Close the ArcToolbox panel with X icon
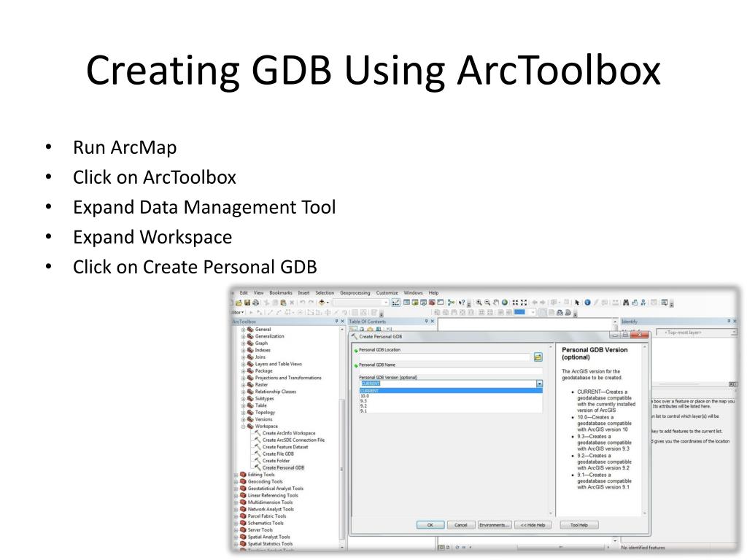 point(342,322)
